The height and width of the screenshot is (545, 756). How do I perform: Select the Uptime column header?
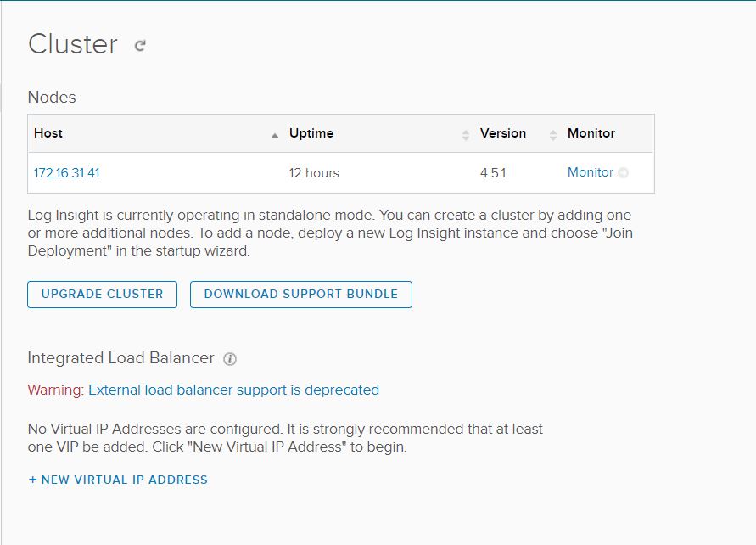(311, 133)
